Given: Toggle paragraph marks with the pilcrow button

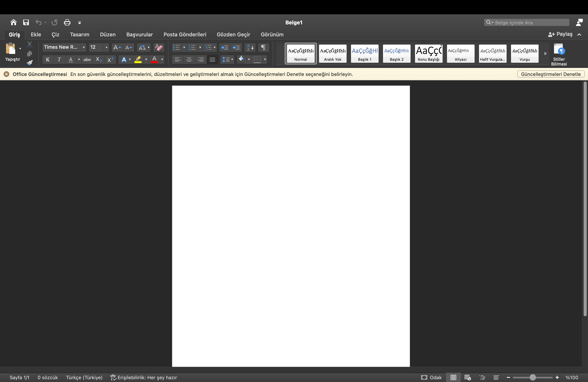Looking at the screenshot, I should (263, 47).
